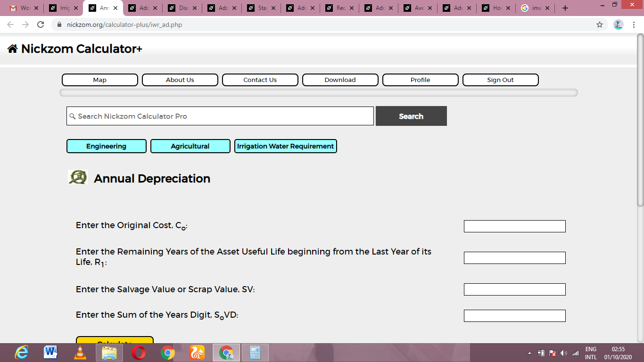Viewport: 644px width, 362px height.
Task: Click the Original Cost input field
Action: pyautogui.click(x=515, y=226)
